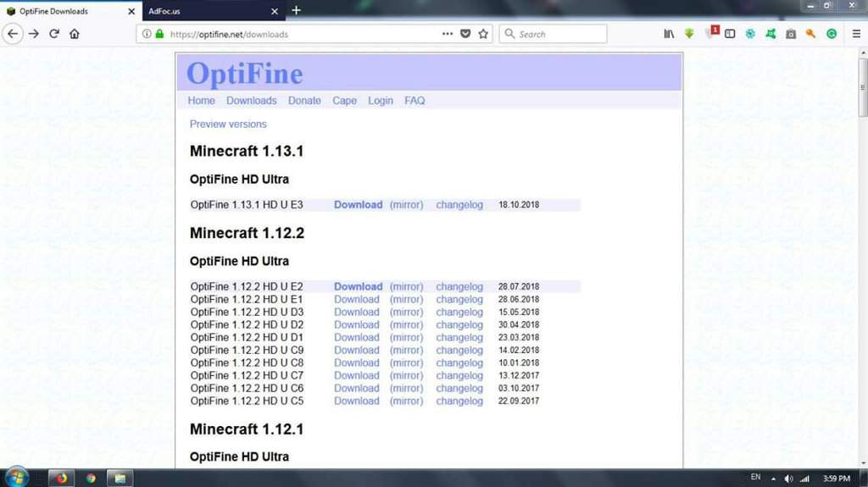868x487 pixels.
Task: Open the Donate menu link
Action: tap(304, 101)
